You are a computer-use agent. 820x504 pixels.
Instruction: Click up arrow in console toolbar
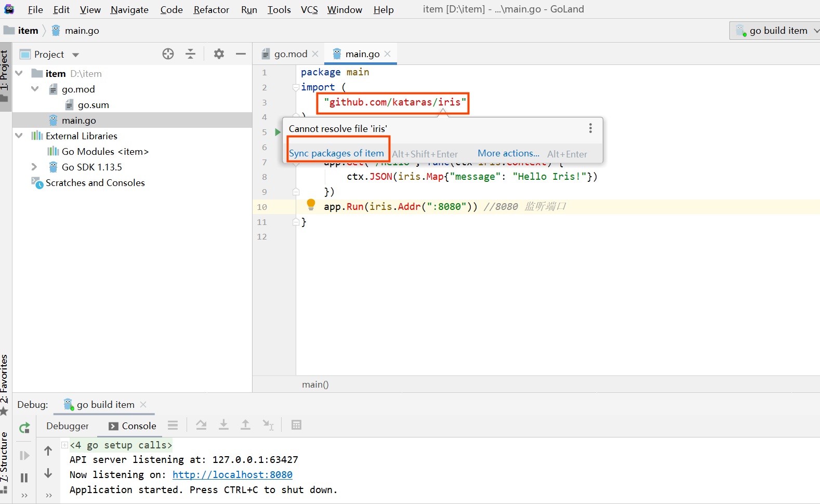coord(48,450)
